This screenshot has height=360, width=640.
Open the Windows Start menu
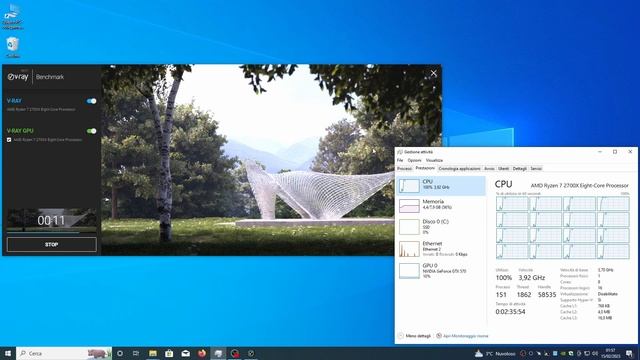[8, 353]
